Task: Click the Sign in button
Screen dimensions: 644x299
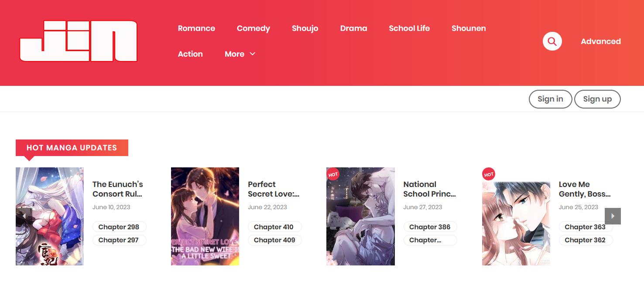Action: click(x=550, y=99)
